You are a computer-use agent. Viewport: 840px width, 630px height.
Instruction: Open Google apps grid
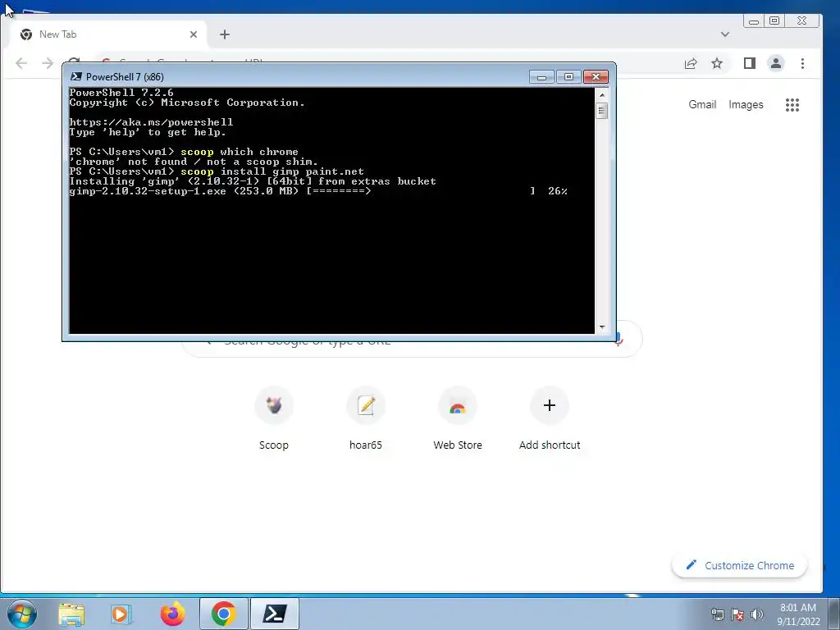[x=792, y=104]
